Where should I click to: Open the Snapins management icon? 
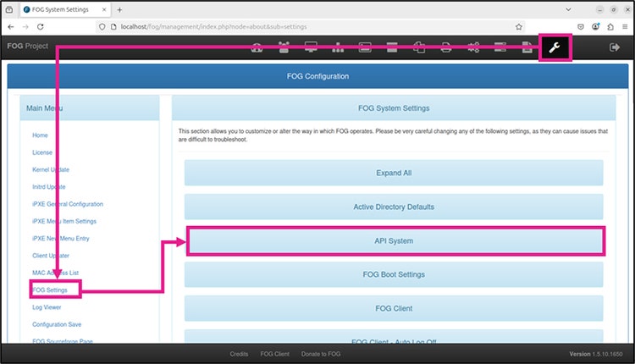[x=419, y=47]
